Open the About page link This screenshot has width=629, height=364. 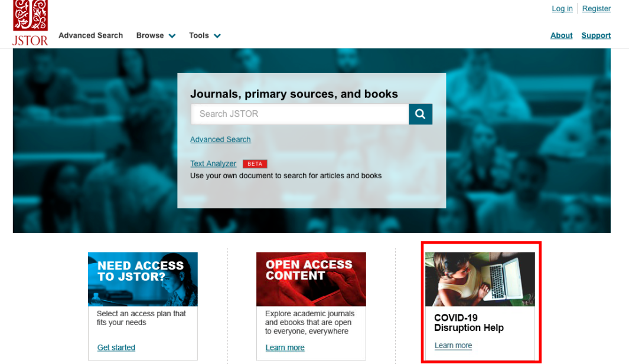point(561,35)
